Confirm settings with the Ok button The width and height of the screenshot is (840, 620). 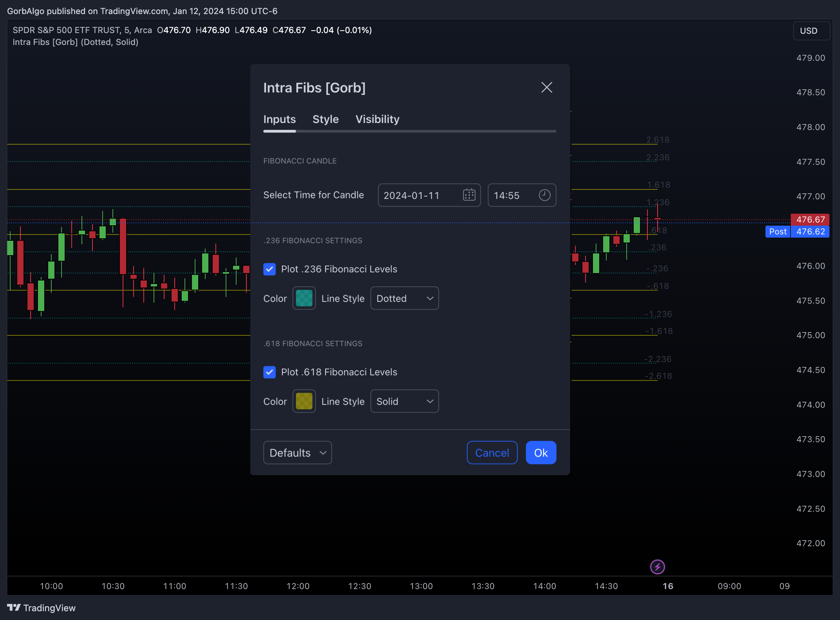tap(541, 453)
